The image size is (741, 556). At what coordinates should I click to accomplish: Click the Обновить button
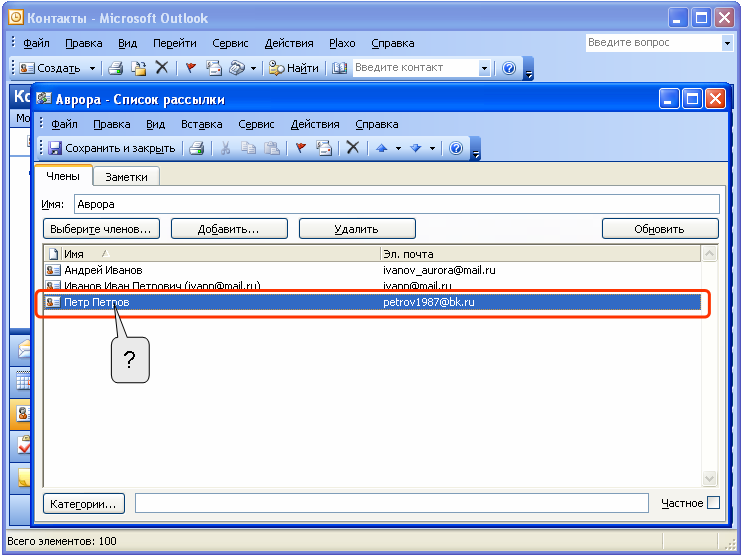point(660,229)
